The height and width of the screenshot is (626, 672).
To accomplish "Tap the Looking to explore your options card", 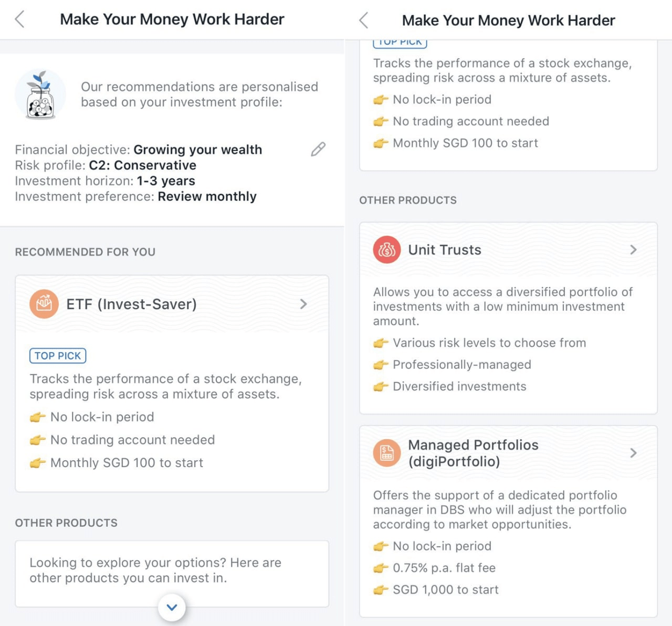I will 172,570.
